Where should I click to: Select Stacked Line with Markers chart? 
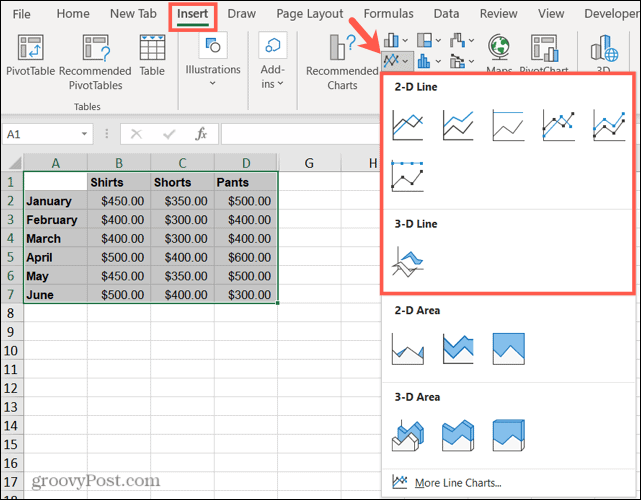(x=609, y=125)
